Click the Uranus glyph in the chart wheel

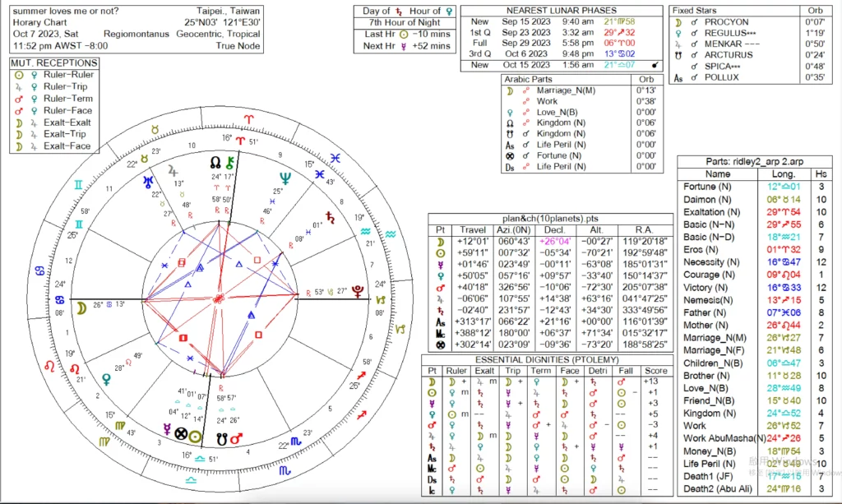click(x=148, y=181)
